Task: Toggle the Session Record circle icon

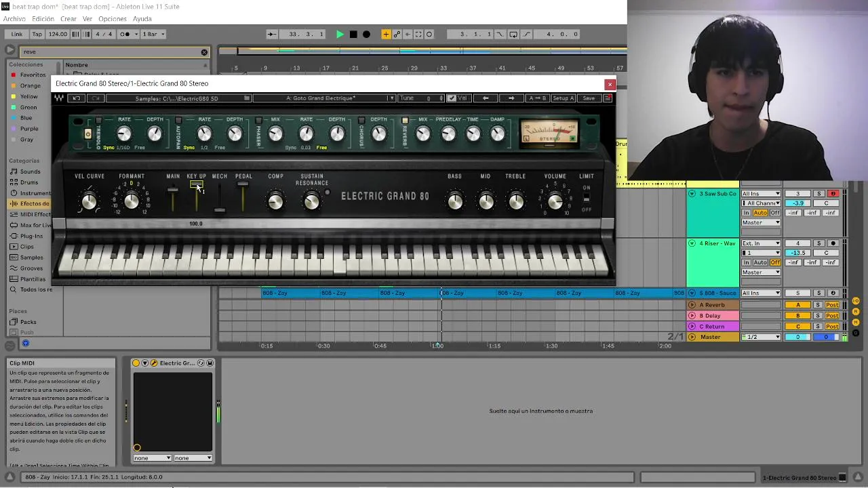Action: click(429, 34)
